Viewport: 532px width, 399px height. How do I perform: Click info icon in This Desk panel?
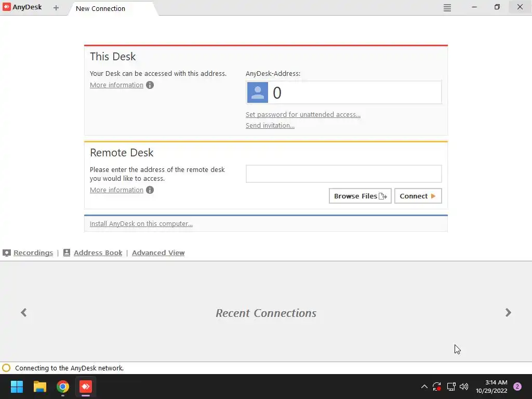pos(150,85)
